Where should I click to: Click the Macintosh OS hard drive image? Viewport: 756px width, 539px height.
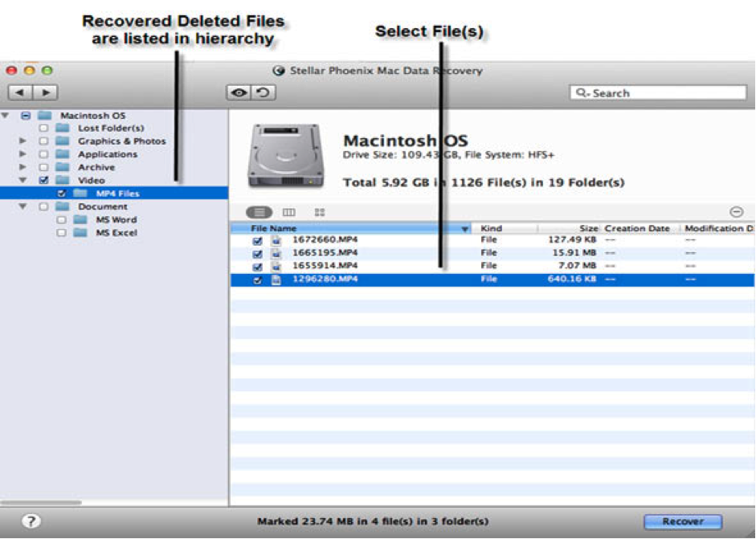click(285, 156)
